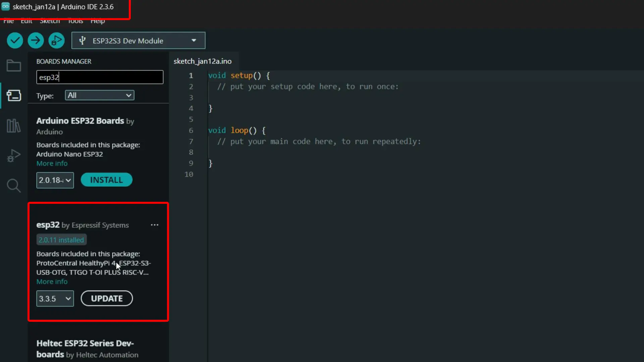Open the Tools menu
Viewport: 644px width, 362px height.
[x=75, y=21]
